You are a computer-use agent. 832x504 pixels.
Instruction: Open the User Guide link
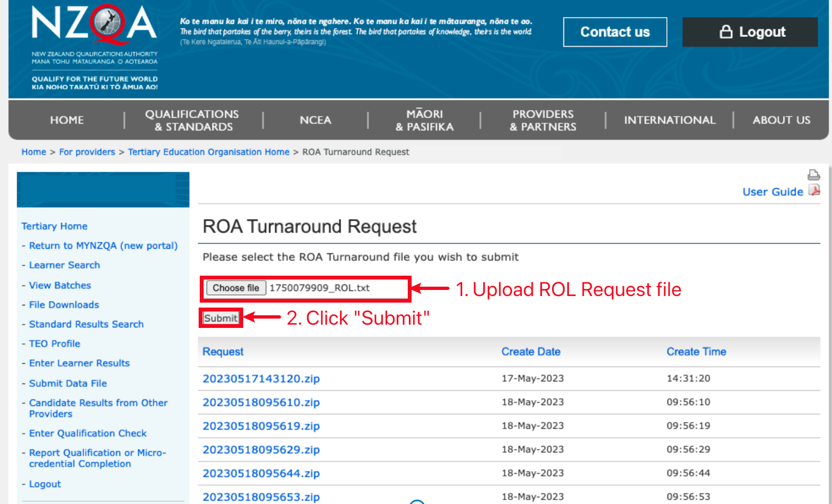(x=772, y=192)
